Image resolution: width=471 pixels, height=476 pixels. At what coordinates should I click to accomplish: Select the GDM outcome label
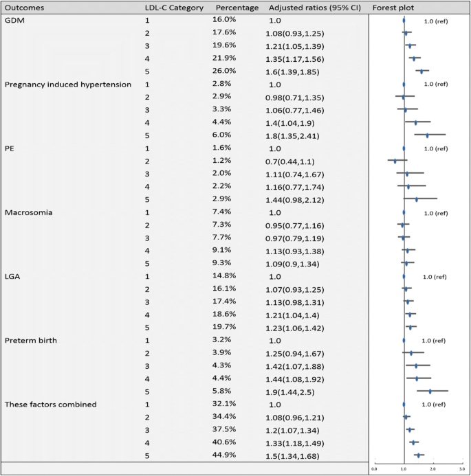pyautogui.click(x=13, y=20)
